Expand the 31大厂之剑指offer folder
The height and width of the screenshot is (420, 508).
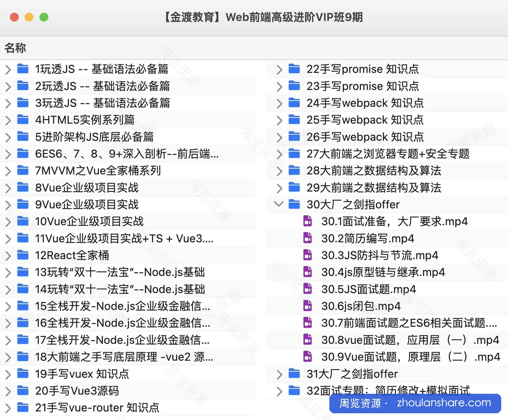tap(279, 374)
